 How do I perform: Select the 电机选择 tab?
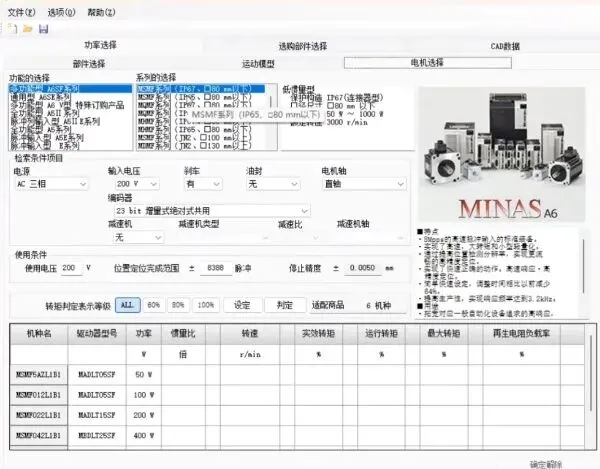click(x=427, y=63)
